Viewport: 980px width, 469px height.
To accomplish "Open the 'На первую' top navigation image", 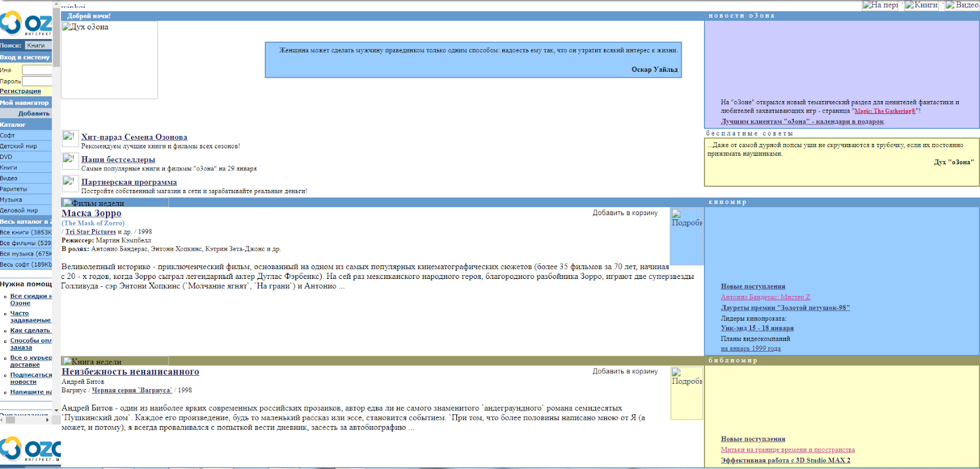I will pos(881,5).
